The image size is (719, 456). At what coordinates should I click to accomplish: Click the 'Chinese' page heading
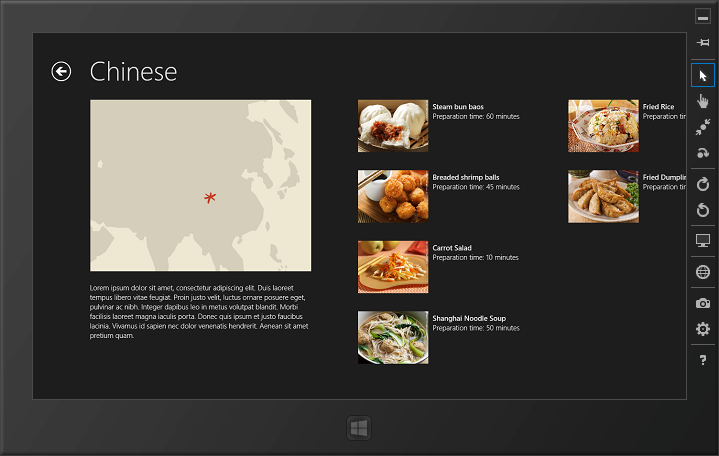[x=133, y=72]
